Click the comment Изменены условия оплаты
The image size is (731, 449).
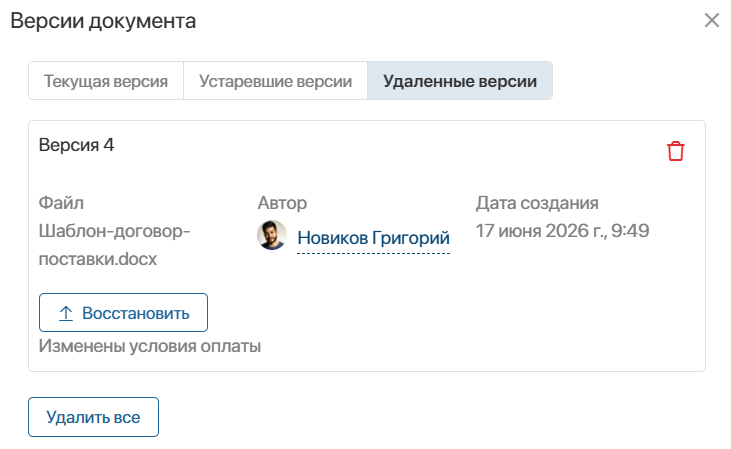150,346
